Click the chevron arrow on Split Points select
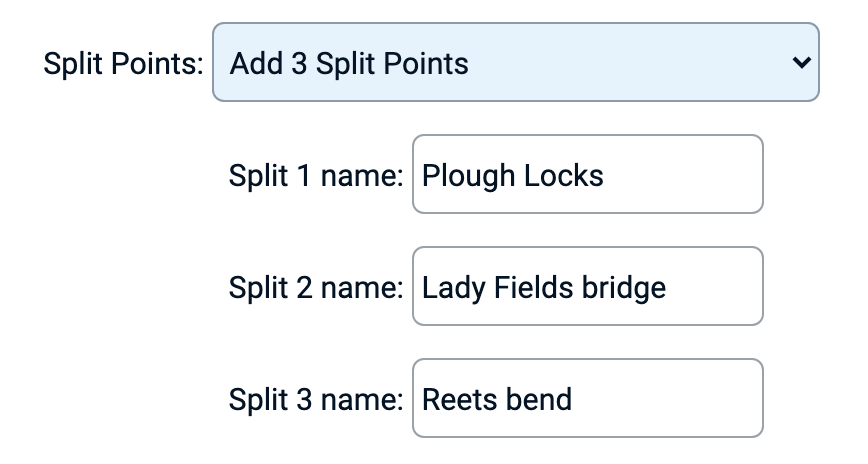868x464 pixels. point(800,63)
